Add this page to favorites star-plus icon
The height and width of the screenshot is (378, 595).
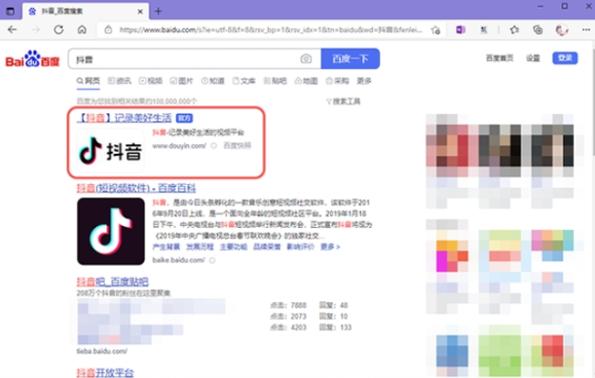coord(436,30)
